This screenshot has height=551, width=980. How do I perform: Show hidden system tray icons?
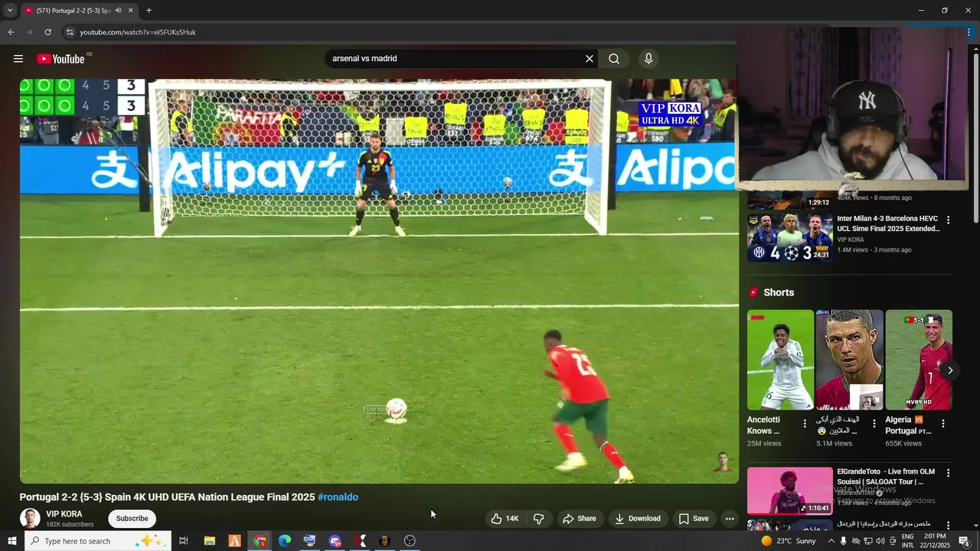pyautogui.click(x=831, y=541)
